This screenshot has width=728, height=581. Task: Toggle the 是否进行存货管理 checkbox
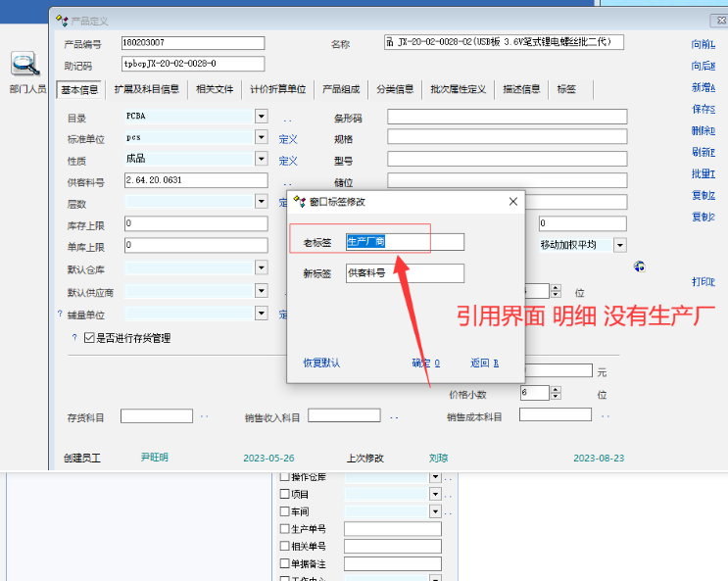coord(89,338)
